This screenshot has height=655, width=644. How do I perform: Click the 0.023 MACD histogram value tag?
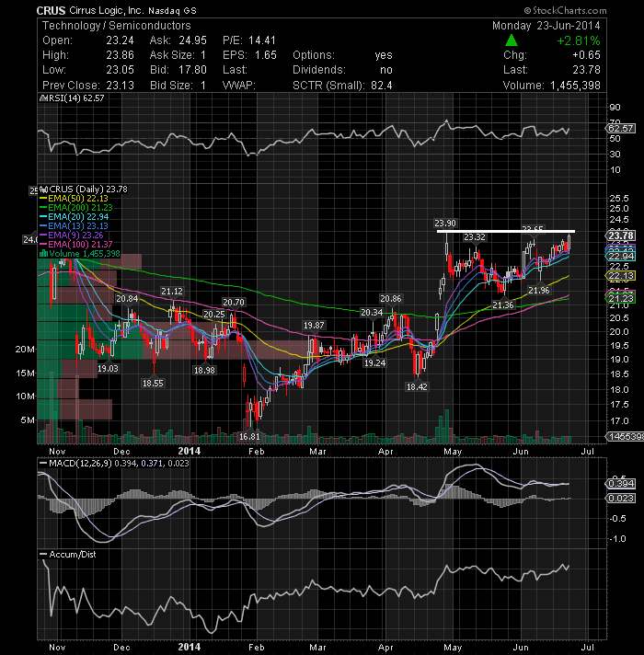[621, 498]
